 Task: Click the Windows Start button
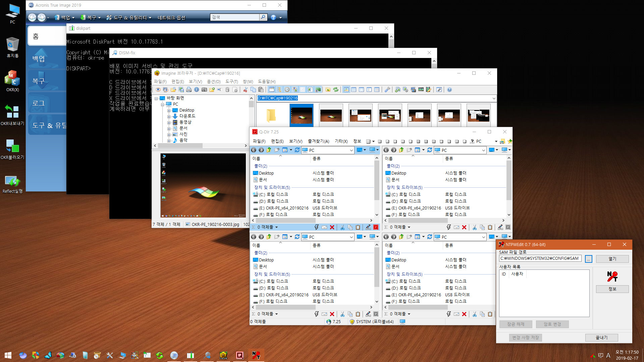click(8, 355)
